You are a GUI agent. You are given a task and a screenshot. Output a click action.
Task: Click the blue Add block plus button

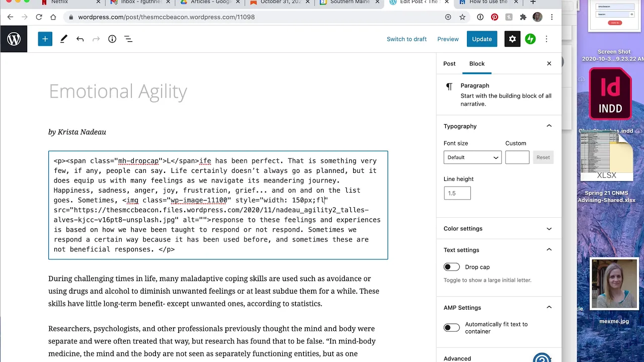[45, 39]
